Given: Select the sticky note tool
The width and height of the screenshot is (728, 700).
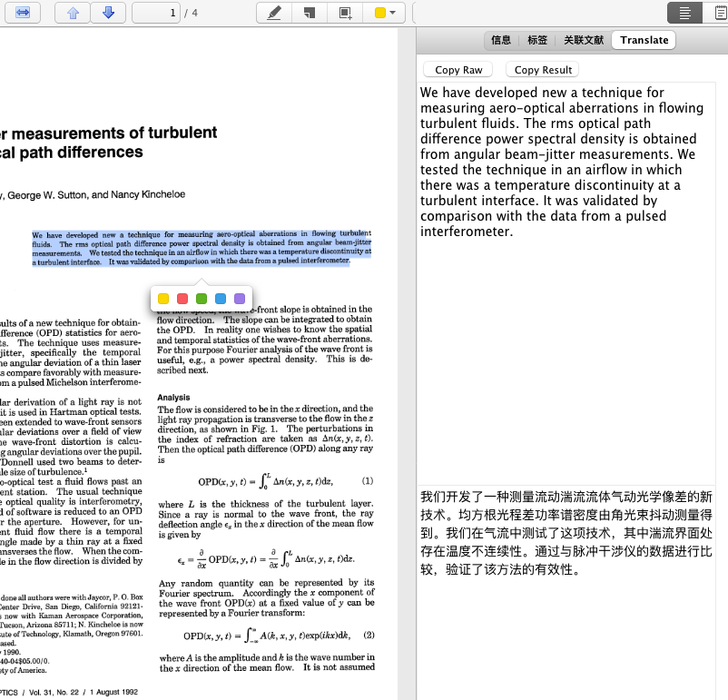Looking at the screenshot, I should point(310,13).
